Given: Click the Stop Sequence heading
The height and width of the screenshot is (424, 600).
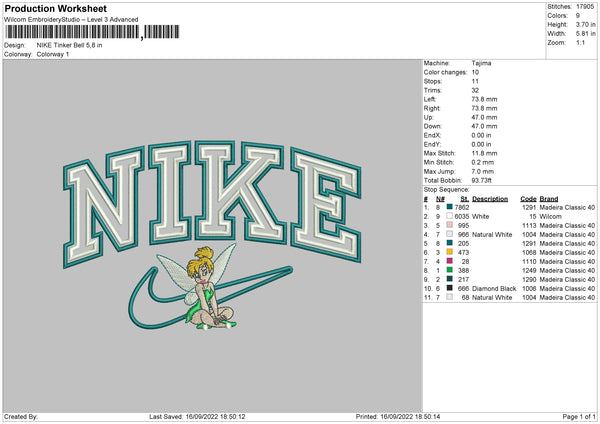Looking at the screenshot, I should pyautogui.click(x=446, y=190).
